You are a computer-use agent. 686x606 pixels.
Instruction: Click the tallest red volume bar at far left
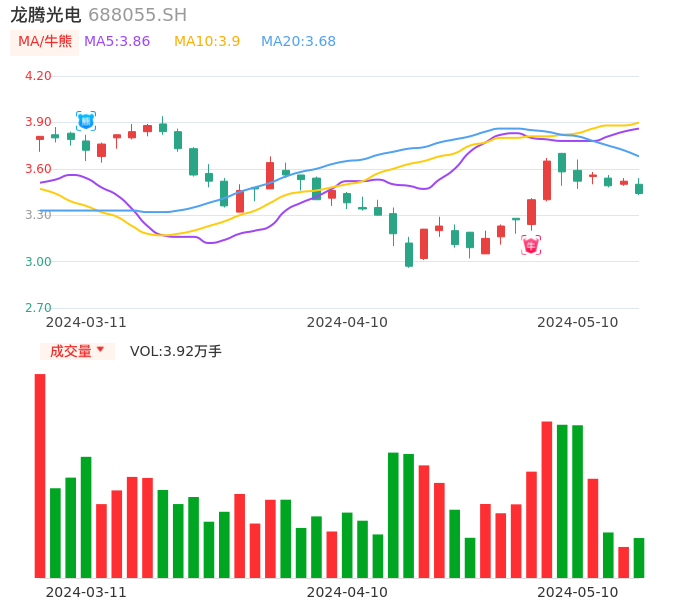tap(40, 476)
